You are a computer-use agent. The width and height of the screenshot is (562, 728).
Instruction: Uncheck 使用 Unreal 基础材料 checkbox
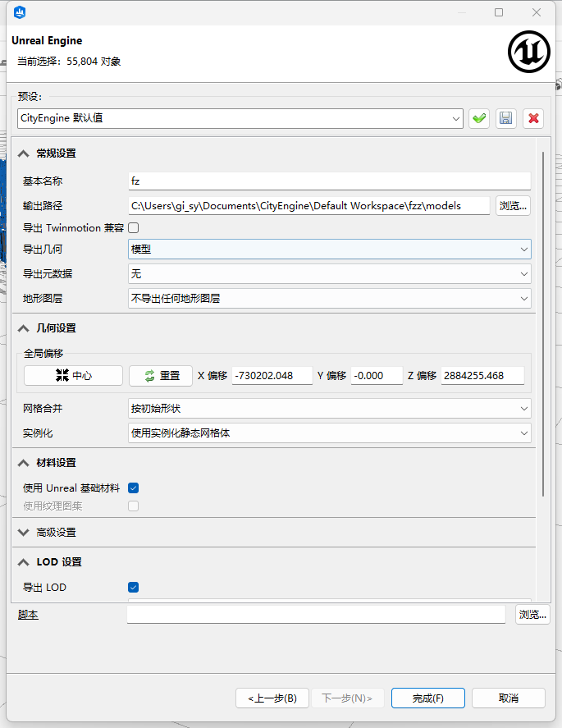pyautogui.click(x=133, y=488)
